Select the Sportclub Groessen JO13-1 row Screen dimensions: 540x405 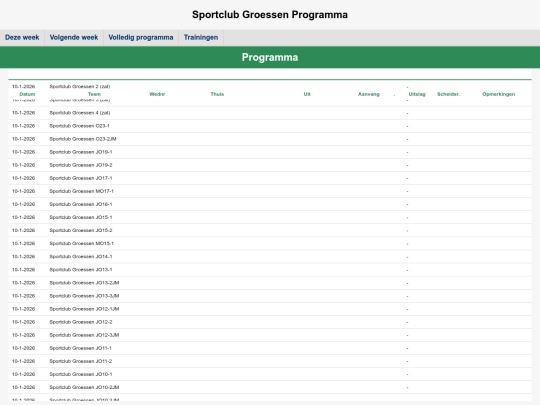(270, 270)
